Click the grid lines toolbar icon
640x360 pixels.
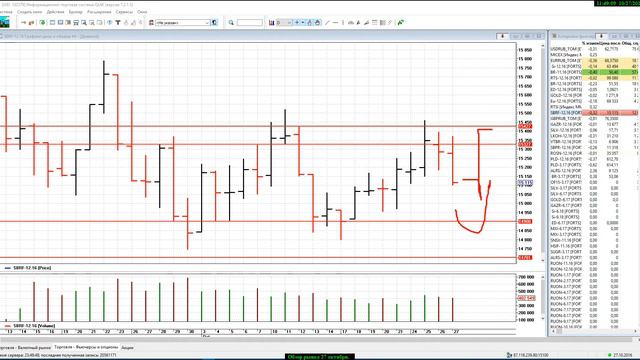(382, 22)
